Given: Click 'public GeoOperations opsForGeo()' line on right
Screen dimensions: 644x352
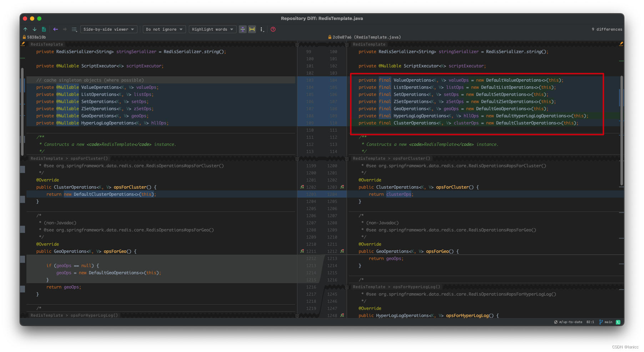Looking at the screenshot, I should click(408, 251).
